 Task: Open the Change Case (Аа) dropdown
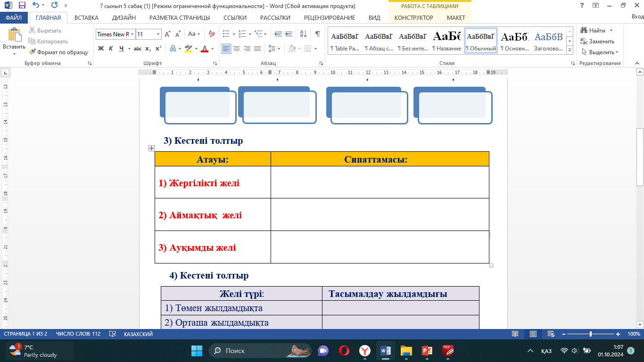194,34
